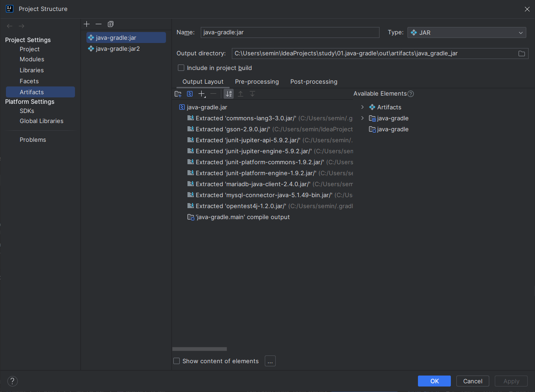The height and width of the screenshot is (392, 535).
Task: Expand the first java-gradle module node
Action: [x=362, y=118]
